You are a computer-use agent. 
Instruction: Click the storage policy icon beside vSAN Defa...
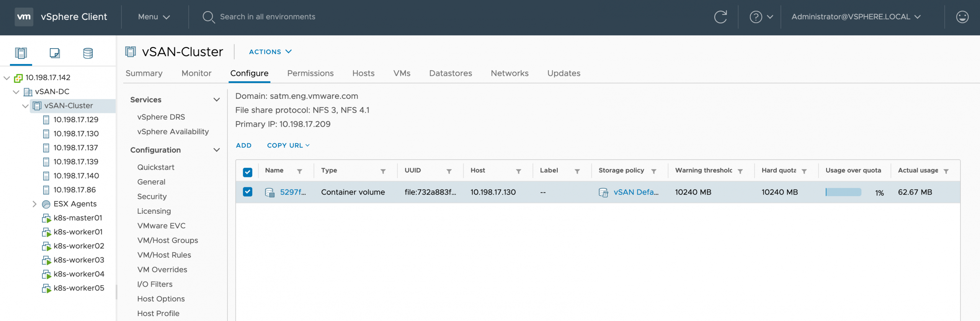tap(603, 192)
